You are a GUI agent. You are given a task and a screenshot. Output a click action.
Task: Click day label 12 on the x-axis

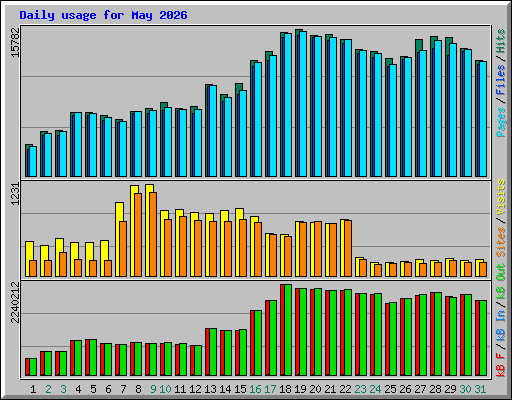click(195, 389)
